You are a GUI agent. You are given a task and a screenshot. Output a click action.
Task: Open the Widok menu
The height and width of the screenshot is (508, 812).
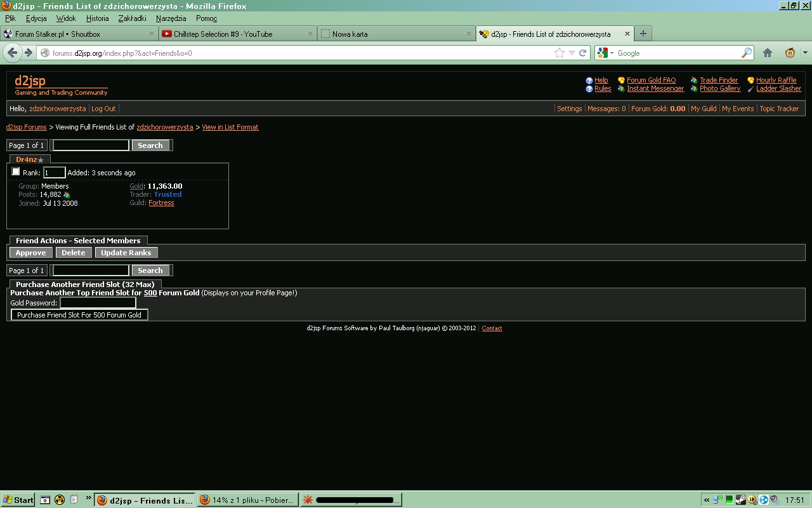(x=66, y=18)
